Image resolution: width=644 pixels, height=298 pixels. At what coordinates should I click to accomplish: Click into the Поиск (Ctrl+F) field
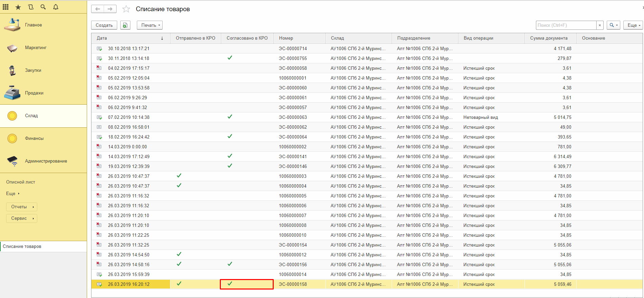[x=566, y=25]
